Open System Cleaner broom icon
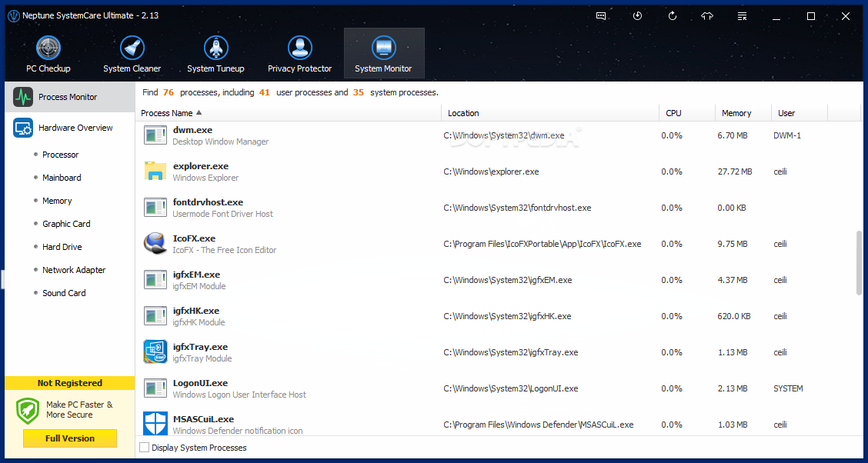This screenshot has width=868, height=463. (132, 48)
